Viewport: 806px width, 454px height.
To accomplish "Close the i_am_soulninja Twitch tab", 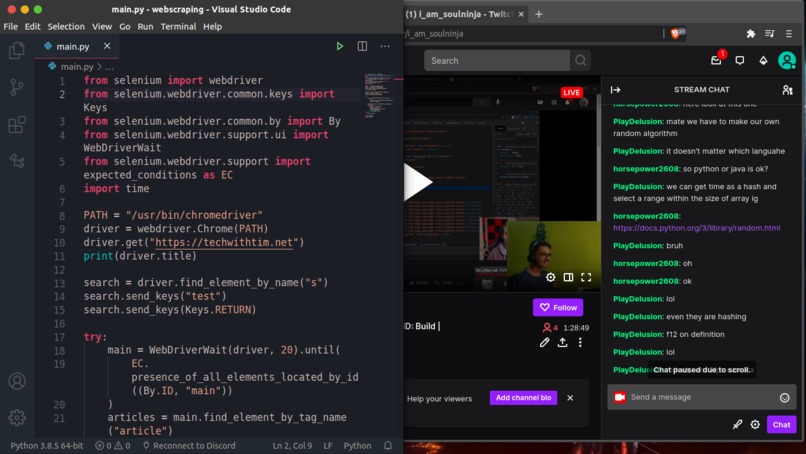I will click(521, 14).
